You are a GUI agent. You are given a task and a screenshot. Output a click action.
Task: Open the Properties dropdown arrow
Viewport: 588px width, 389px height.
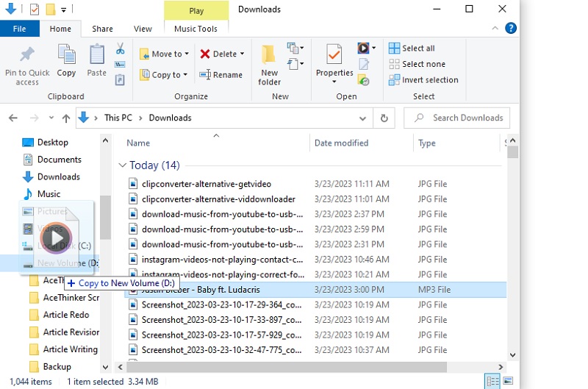(334, 82)
